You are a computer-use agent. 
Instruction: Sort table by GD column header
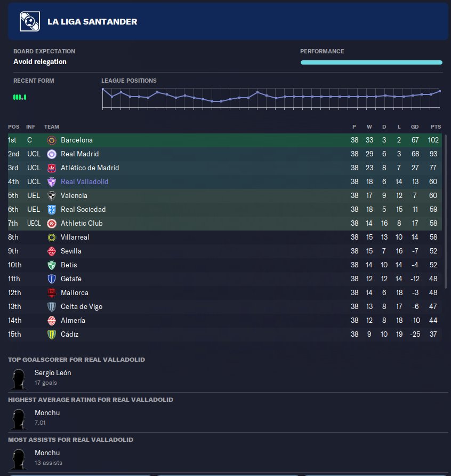pyautogui.click(x=415, y=127)
